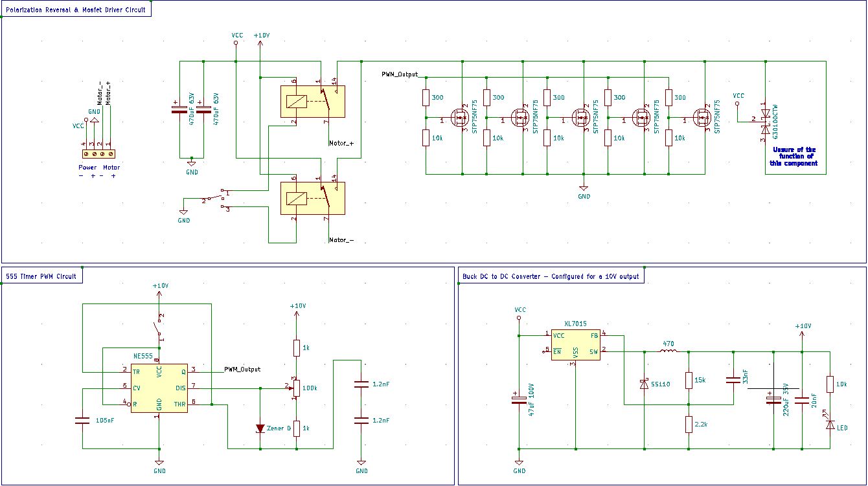Click the SS110 Schottky diode

click(x=644, y=384)
